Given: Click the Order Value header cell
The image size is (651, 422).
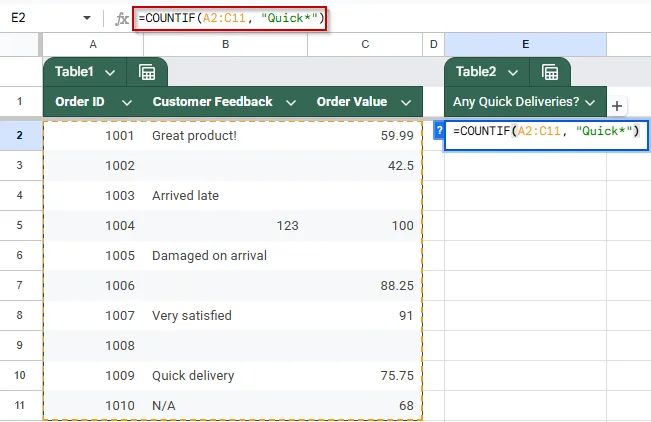Looking at the screenshot, I should pos(365,102).
